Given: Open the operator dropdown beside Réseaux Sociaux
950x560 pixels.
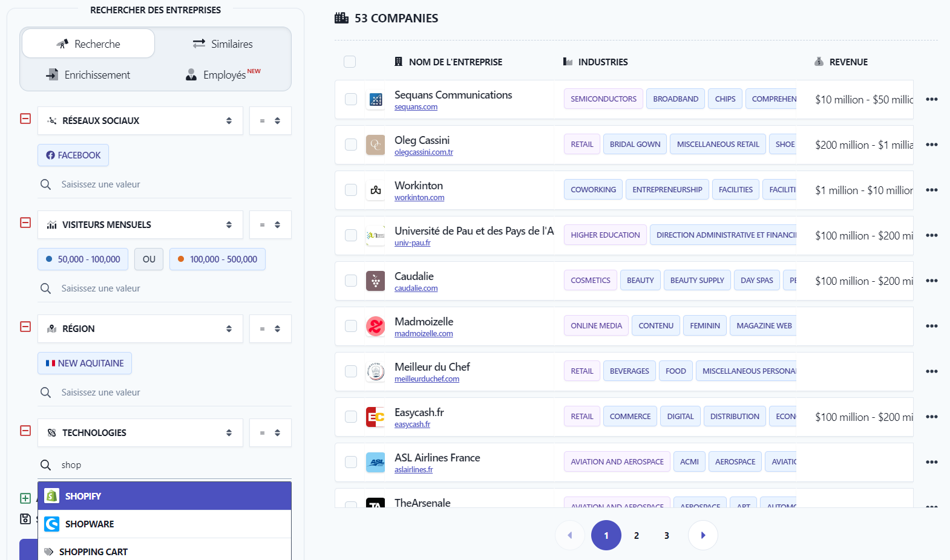Looking at the screenshot, I should (x=270, y=121).
